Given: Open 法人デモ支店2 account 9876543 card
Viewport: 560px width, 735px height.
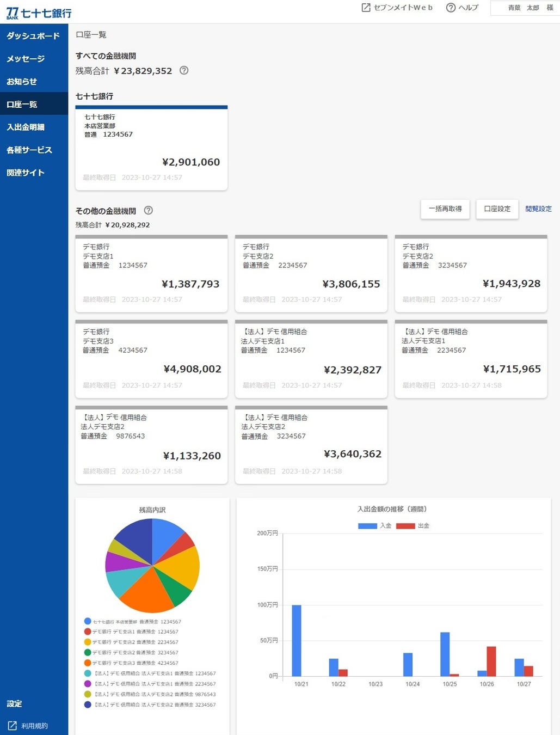Looking at the screenshot, I should click(151, 445).
